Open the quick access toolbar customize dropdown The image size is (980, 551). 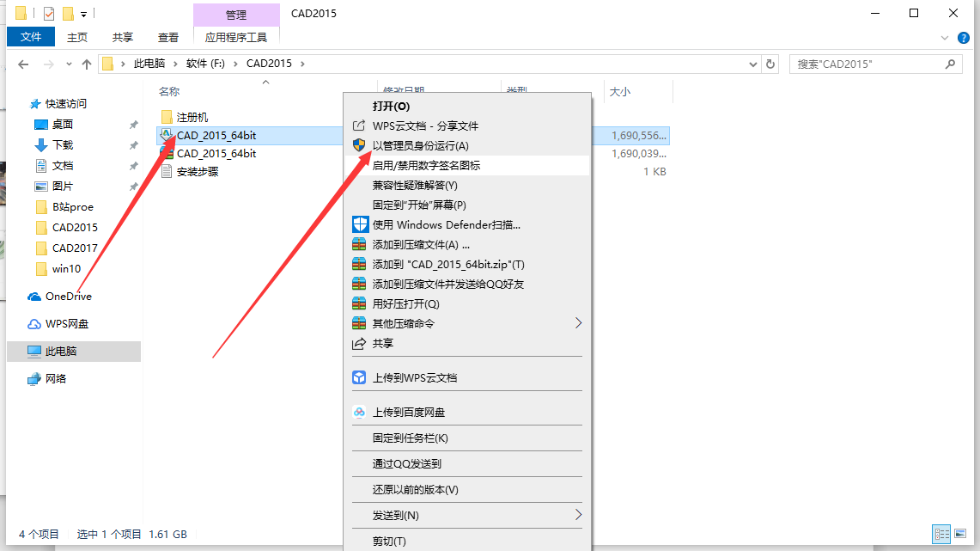click(x=84, y=14)
